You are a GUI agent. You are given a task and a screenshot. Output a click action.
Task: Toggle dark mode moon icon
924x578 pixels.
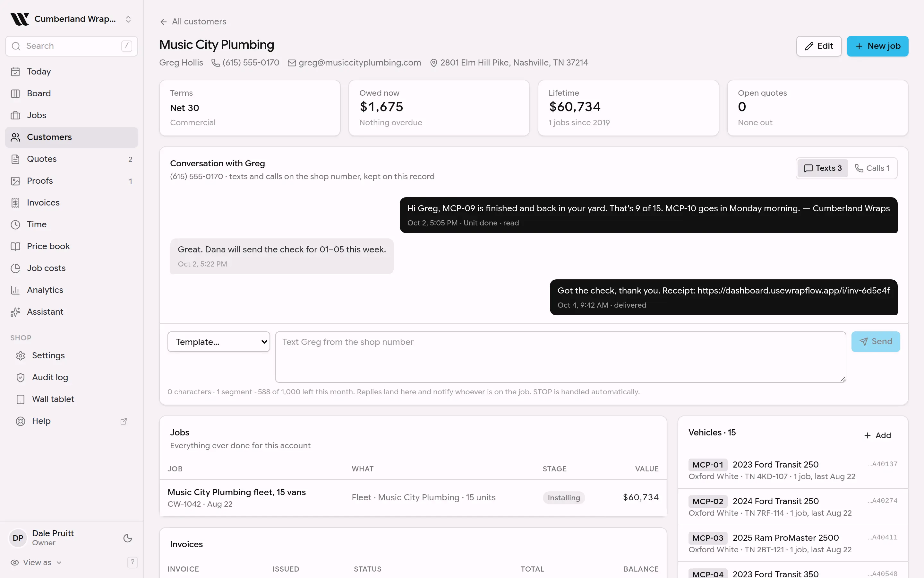click(x=127, y=538)
